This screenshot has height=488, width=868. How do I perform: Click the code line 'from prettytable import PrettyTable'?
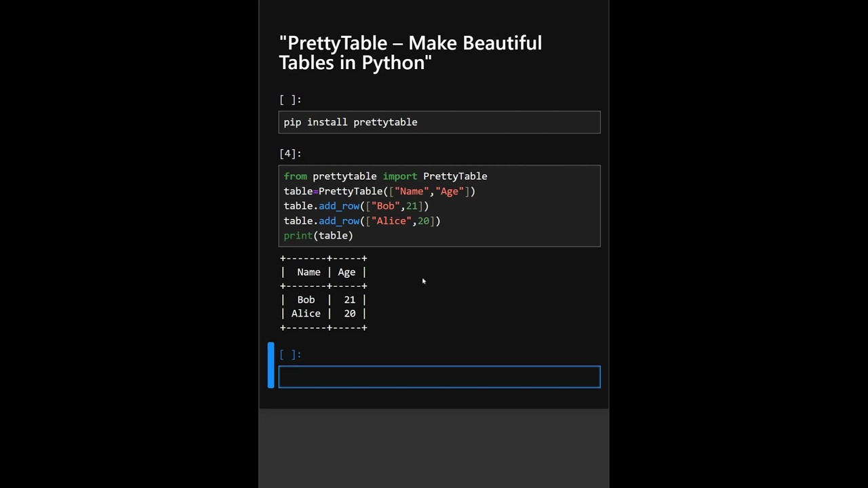pyautogui.click(x=385, y=176)
